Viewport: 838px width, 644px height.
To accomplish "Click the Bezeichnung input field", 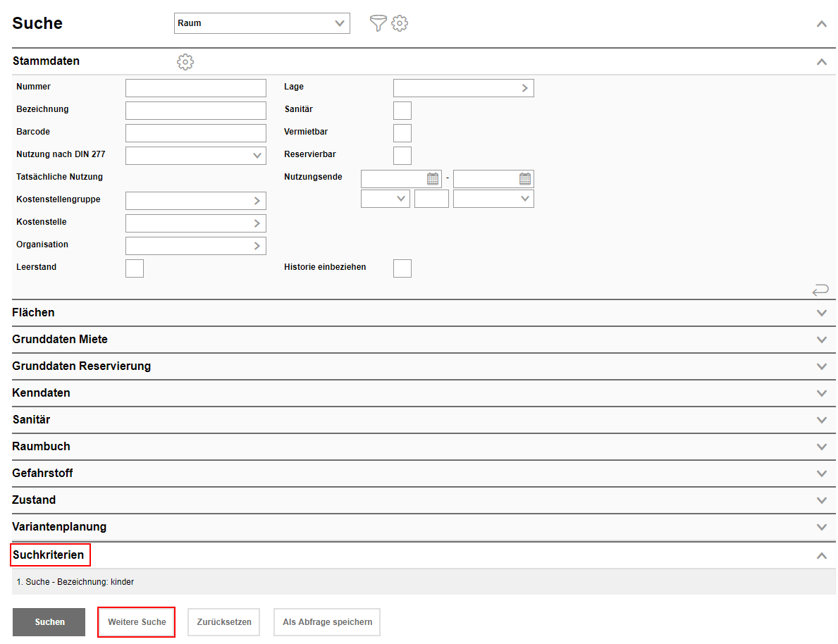I will point(196,111).
